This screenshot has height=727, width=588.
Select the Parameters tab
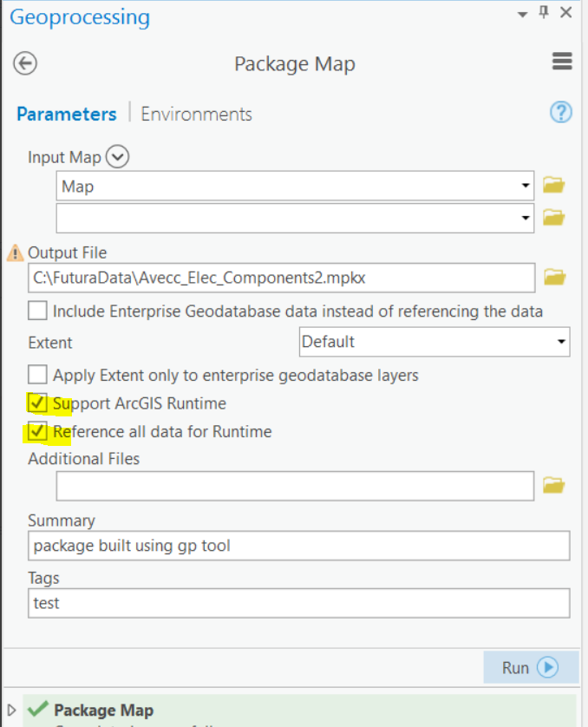[x=67, y=114]
